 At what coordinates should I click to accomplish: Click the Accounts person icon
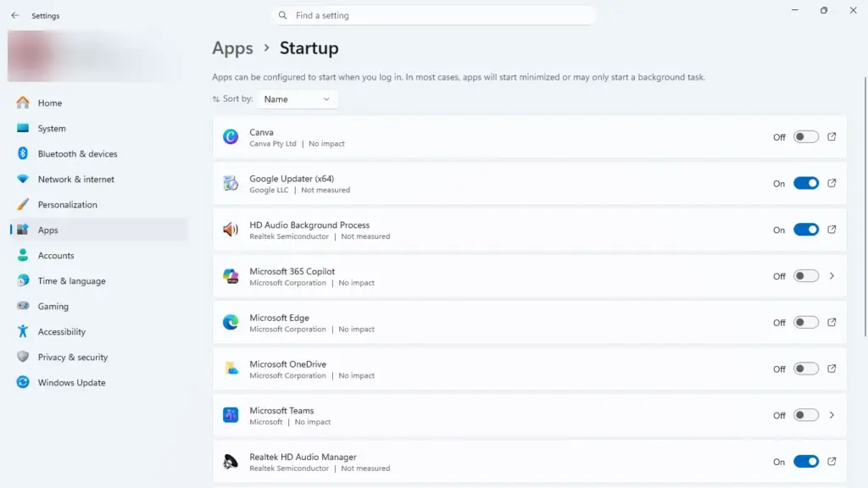click(23, 255)
